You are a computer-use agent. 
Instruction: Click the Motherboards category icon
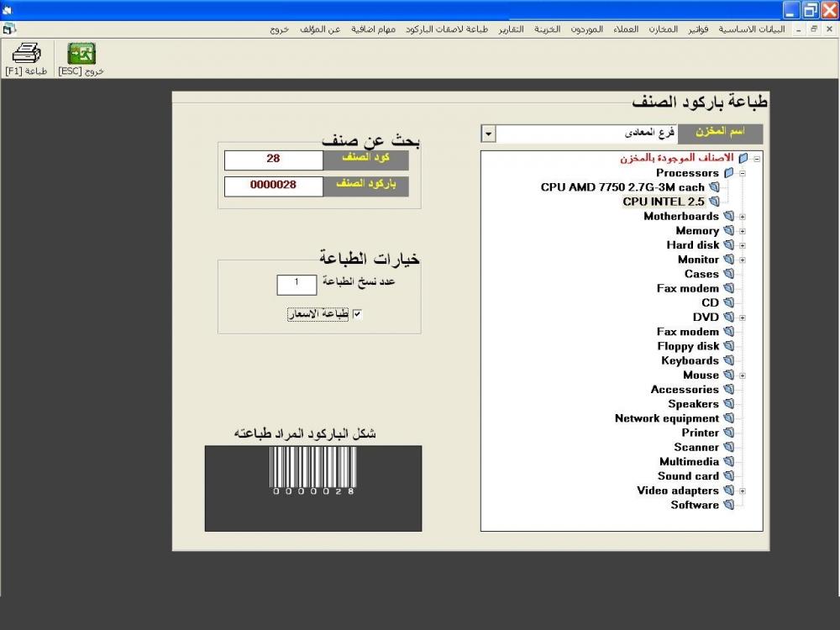pyautogui.click(x=728, y=216)
